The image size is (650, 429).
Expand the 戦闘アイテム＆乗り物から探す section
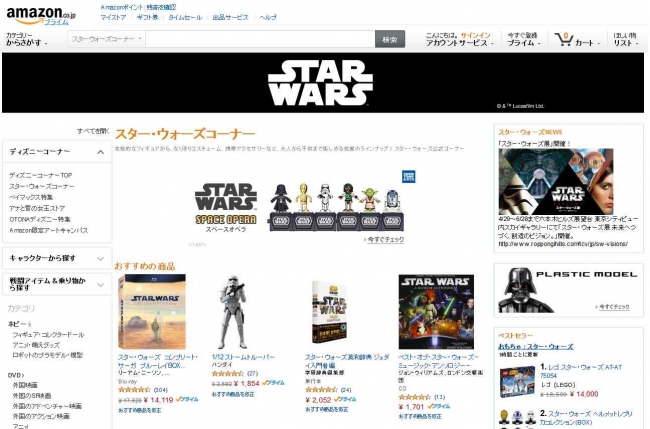100,285
